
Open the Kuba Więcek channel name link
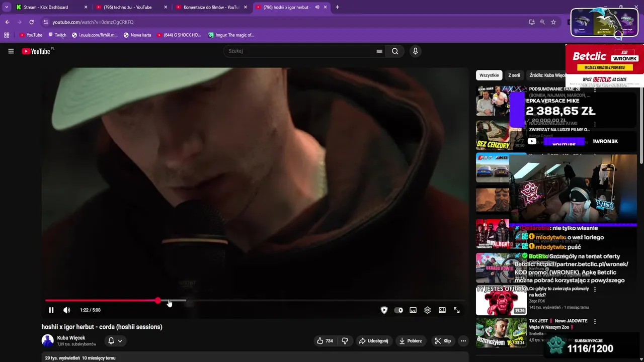click(x=71, y=338)
